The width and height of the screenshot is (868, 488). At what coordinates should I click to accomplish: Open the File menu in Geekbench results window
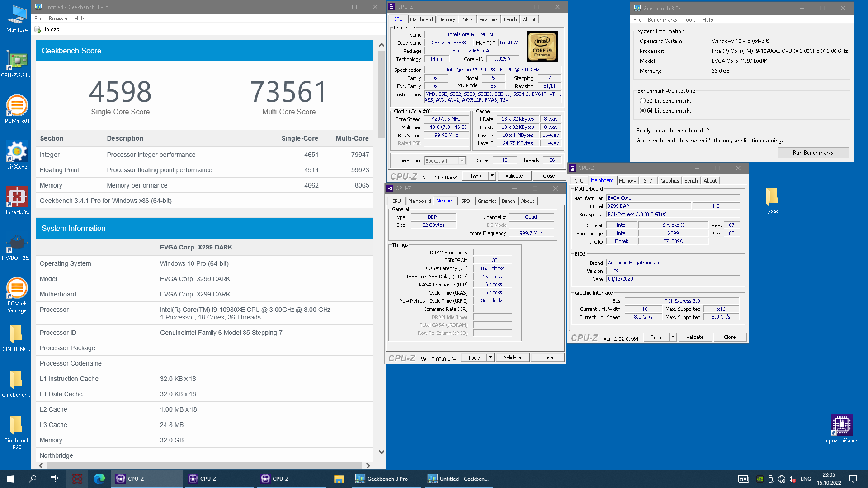[38, 19]
